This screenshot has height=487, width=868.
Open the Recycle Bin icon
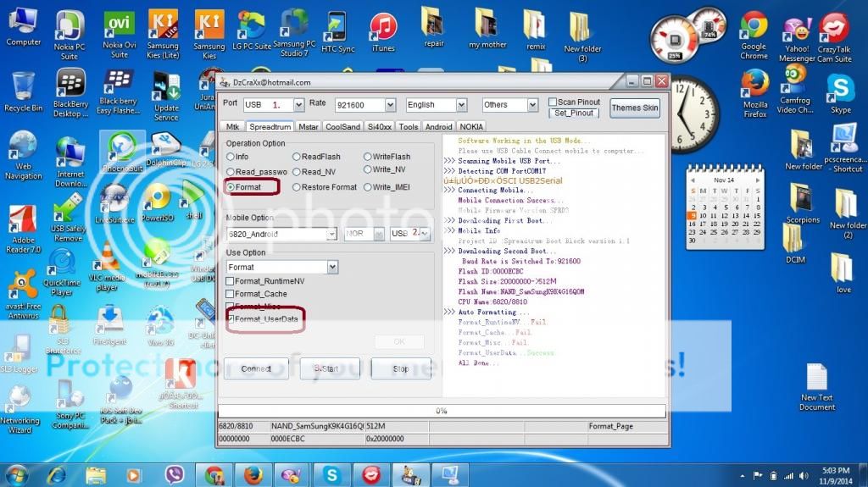tap(23, 88)
